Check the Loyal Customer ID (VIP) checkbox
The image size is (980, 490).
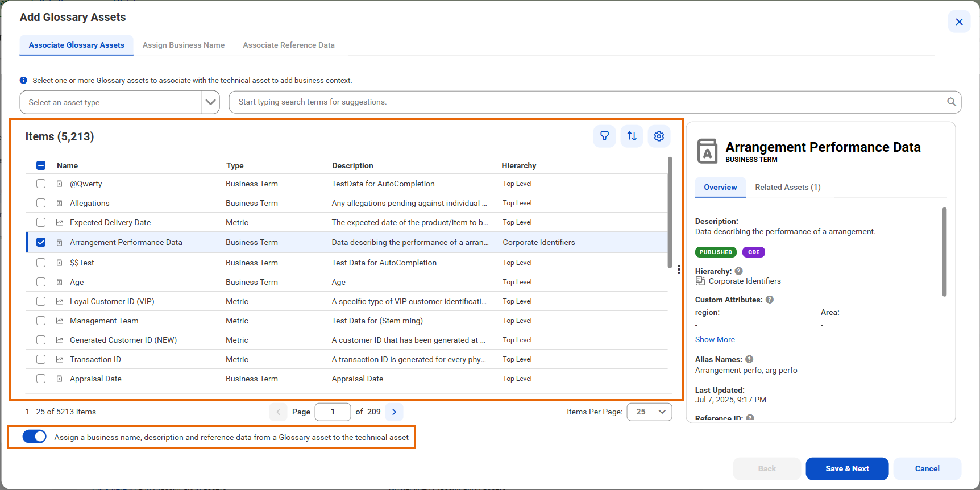41,301
